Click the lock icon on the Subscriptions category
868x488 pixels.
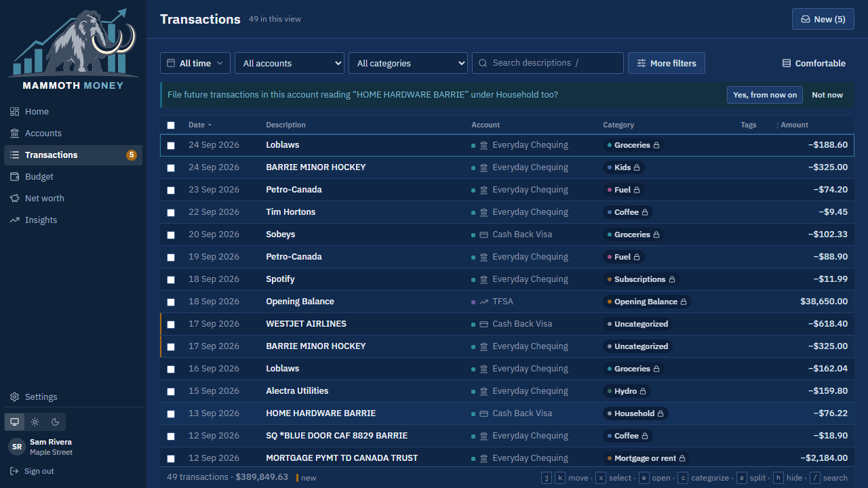click(672, 279)
